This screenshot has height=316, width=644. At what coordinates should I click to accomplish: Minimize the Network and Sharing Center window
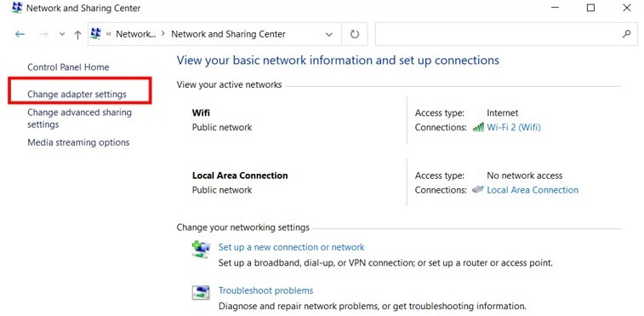click(555, 8)
